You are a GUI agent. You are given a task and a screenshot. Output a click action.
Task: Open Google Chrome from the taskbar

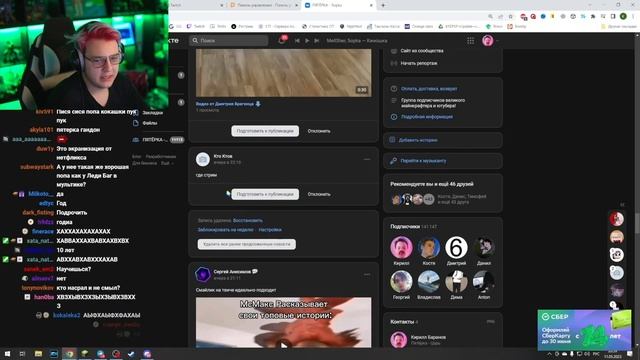point(69,354)
